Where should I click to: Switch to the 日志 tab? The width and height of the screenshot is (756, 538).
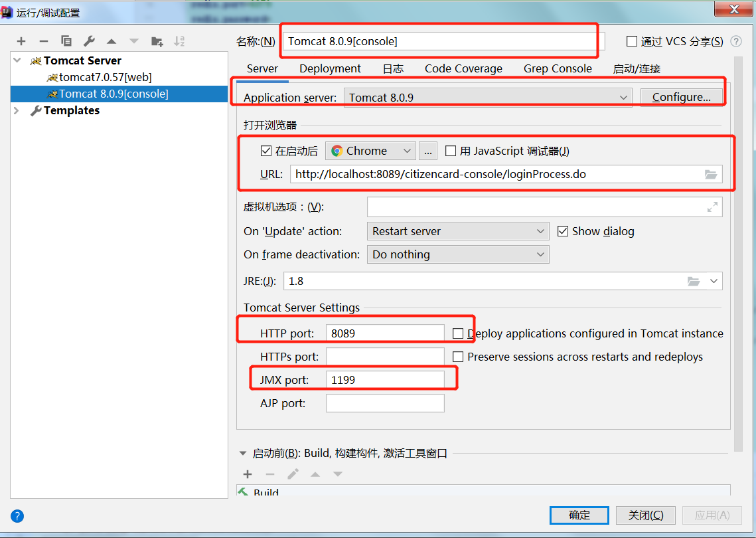pos(393,68)
